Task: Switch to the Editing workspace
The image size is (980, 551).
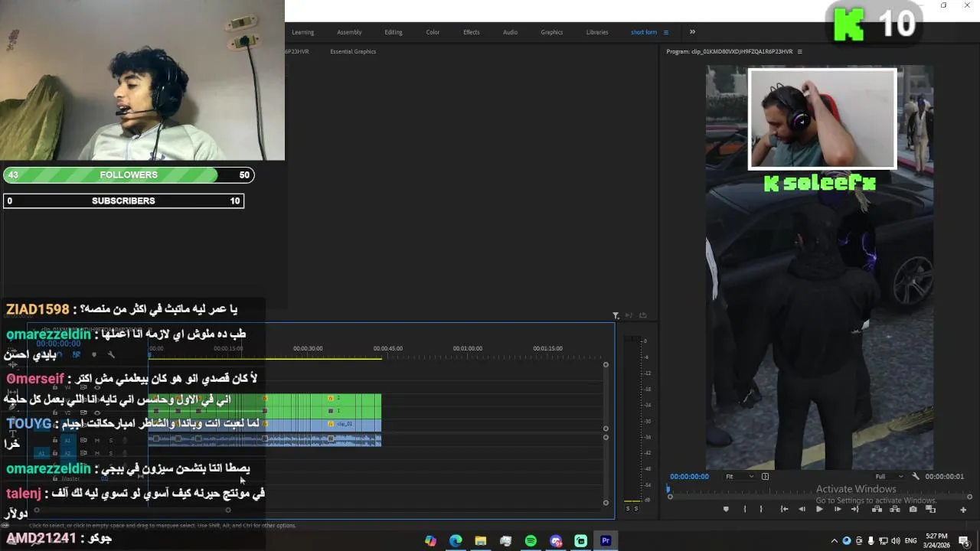Action: [x=394, y=32]
